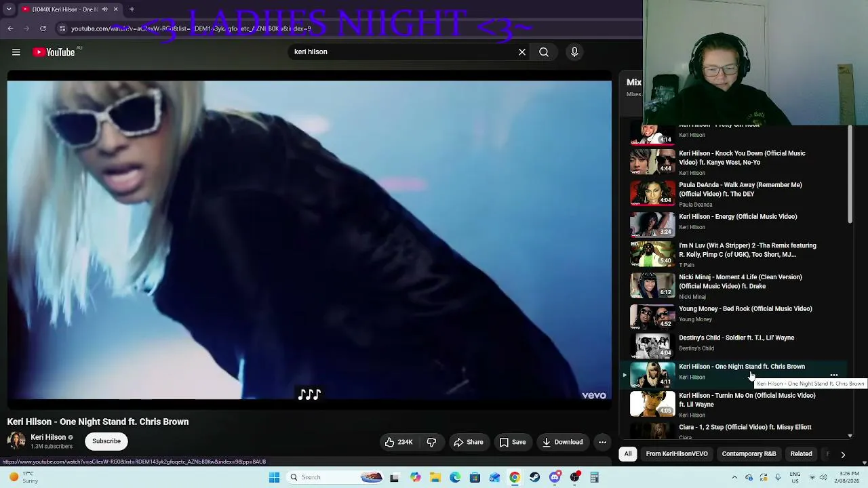The height and width of the screenshot is (488, 868).
Task: Click the magnifier search button
Action: (x=544, y=52)
